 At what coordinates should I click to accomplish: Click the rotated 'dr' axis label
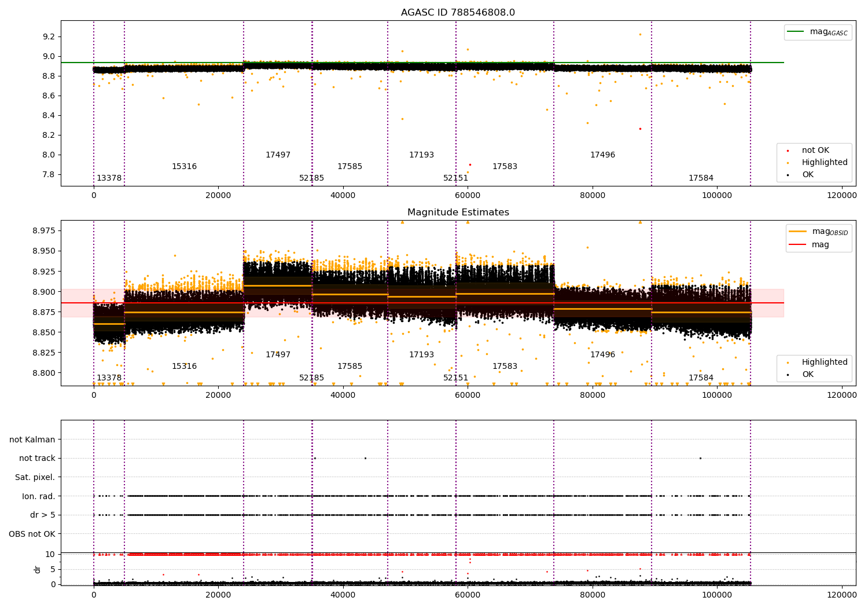click(38, 569)
